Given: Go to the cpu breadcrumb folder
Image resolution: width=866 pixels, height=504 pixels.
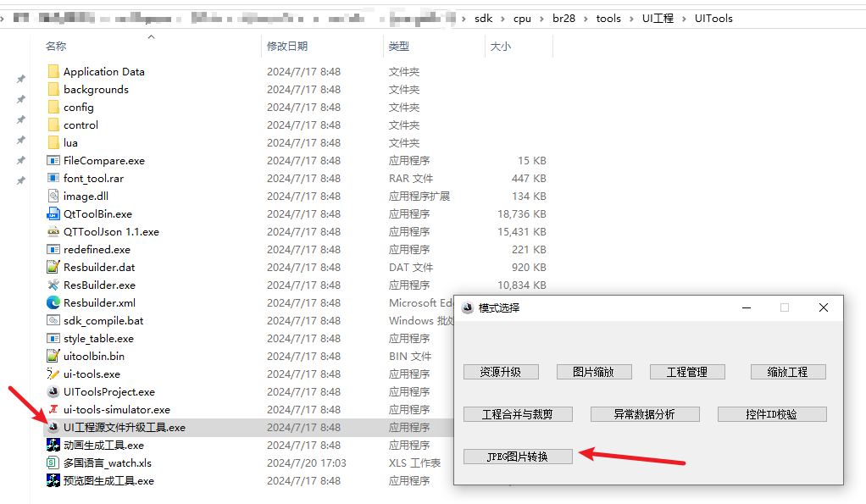Looking at the screenshot, I should pyautogui.click(x=522, y=19).
